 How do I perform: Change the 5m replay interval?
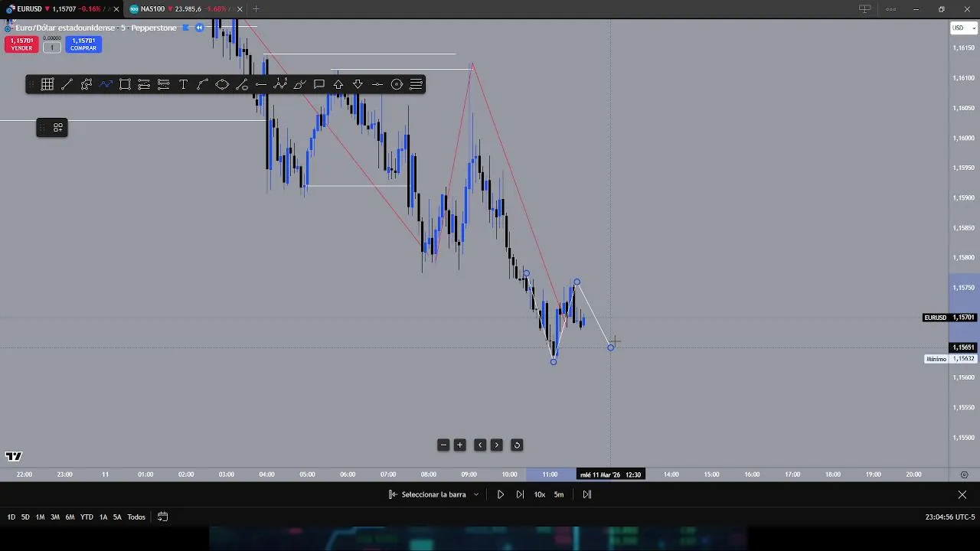tap(559, 494)
